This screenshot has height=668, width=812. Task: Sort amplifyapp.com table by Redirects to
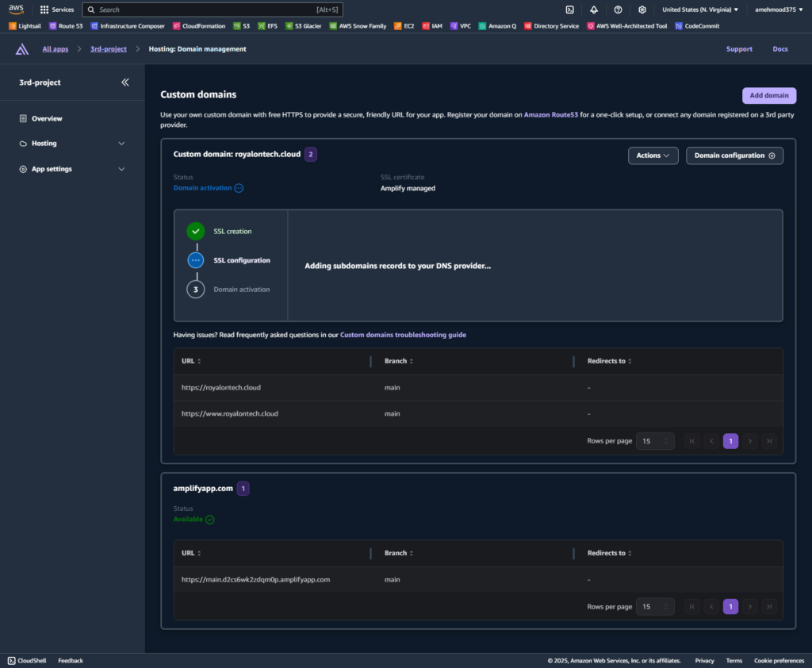(x=610, y=553)
